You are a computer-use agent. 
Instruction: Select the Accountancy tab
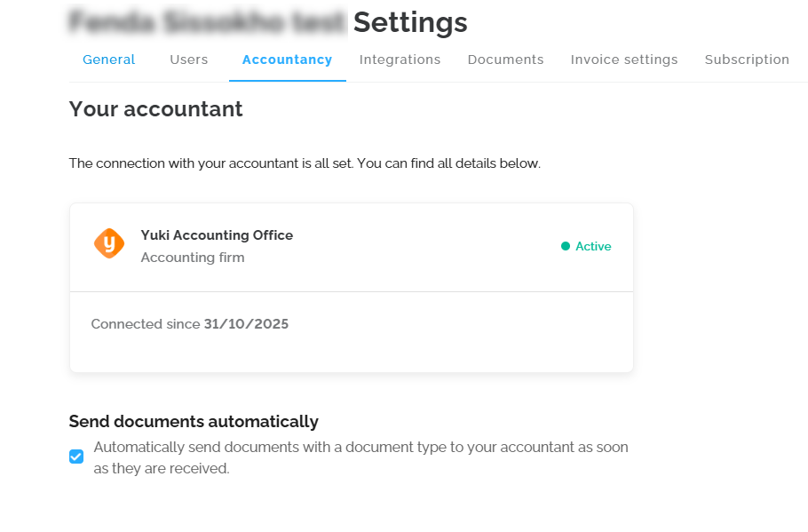(x=287, y=60)
